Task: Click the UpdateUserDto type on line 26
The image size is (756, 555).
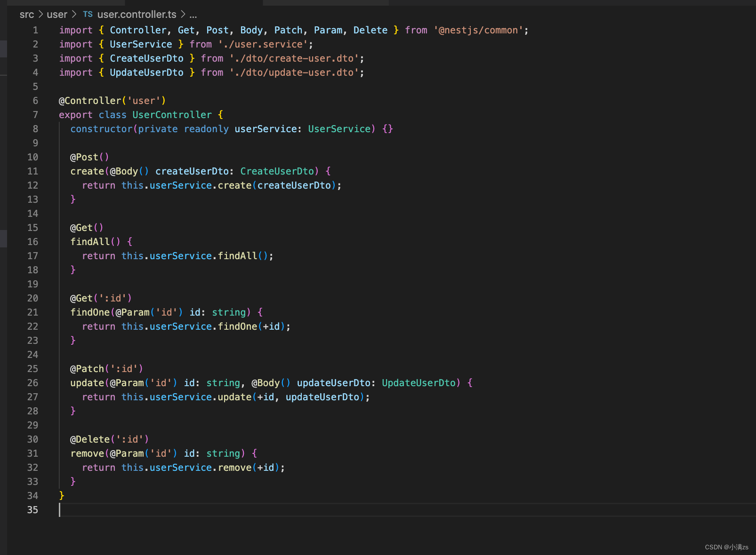Action: point(418,383)
